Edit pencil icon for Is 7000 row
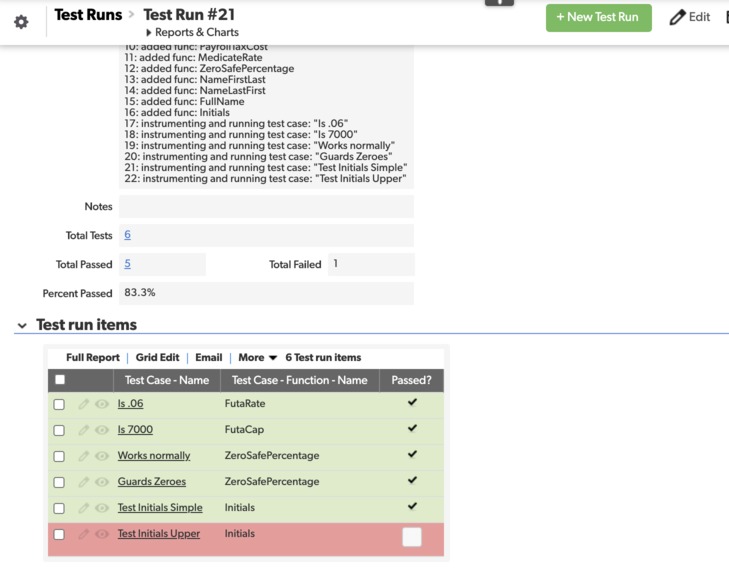The width and height of the screenshot is (729, 573). click(84, 430)
